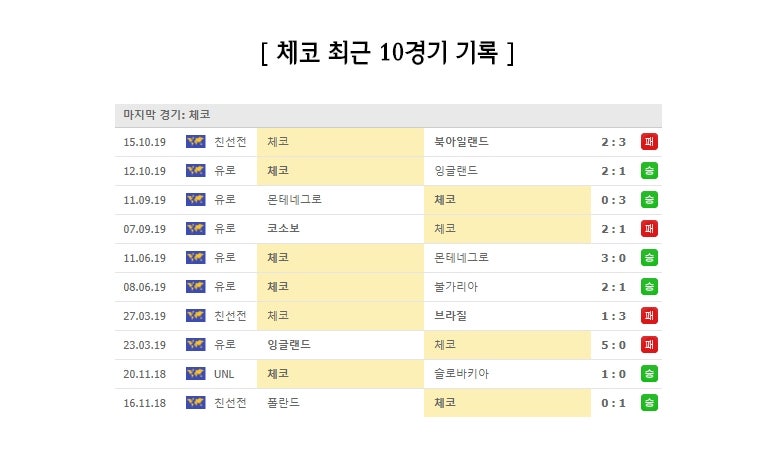The image size is (769, 452).
Task: Click the 마지막 경기: 체코 header bar
Action: tap(387, 115)
